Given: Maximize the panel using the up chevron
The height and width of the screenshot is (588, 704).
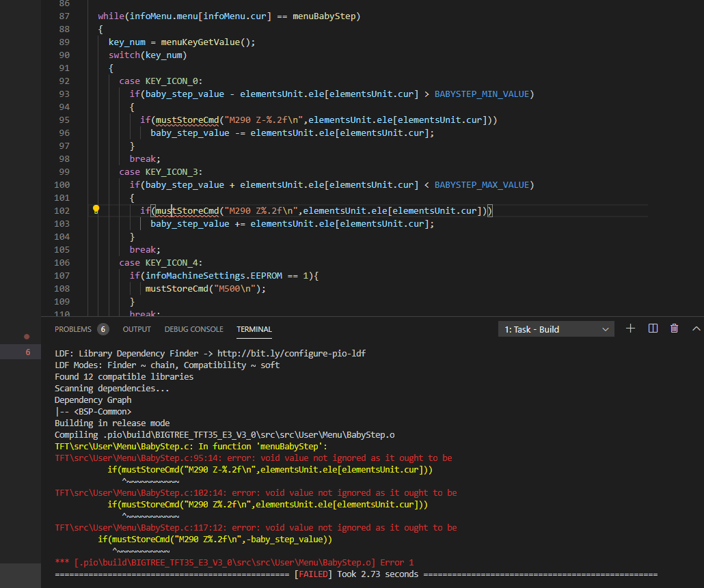Looking at the screenshot, I should [x=696, y=328].
